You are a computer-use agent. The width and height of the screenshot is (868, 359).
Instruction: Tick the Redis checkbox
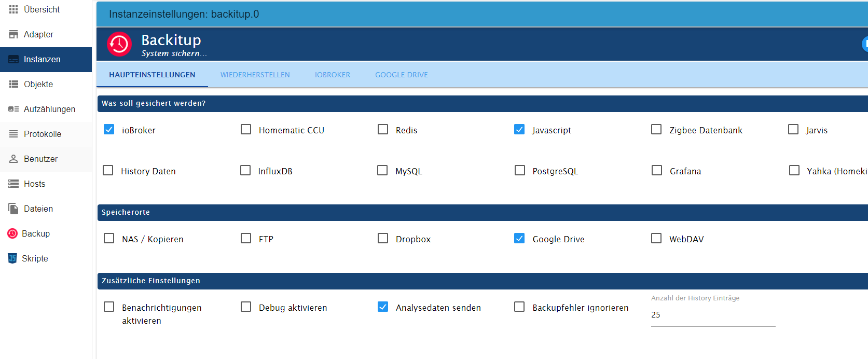(383, 129)
